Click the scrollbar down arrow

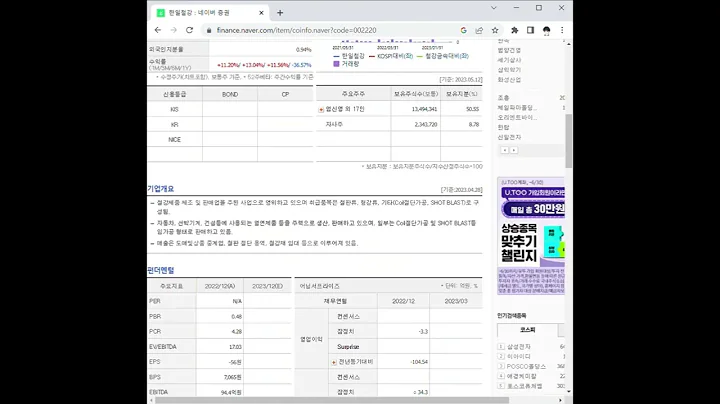(569, 392)
